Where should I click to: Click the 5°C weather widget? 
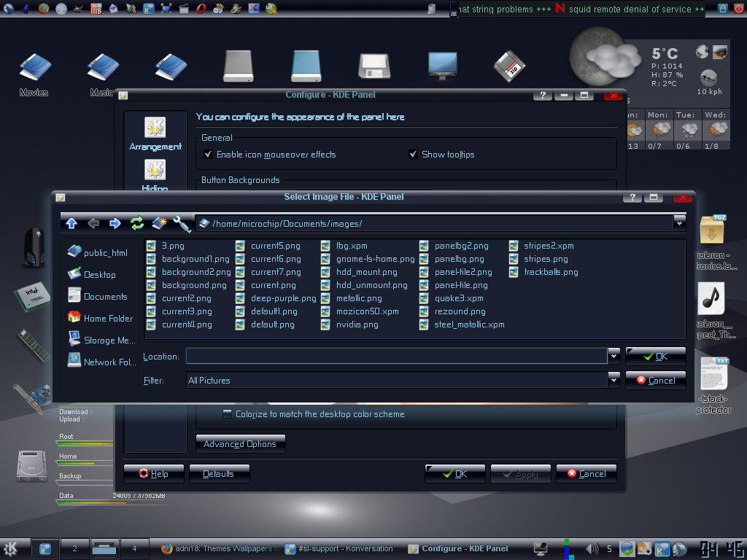point(665,53)
